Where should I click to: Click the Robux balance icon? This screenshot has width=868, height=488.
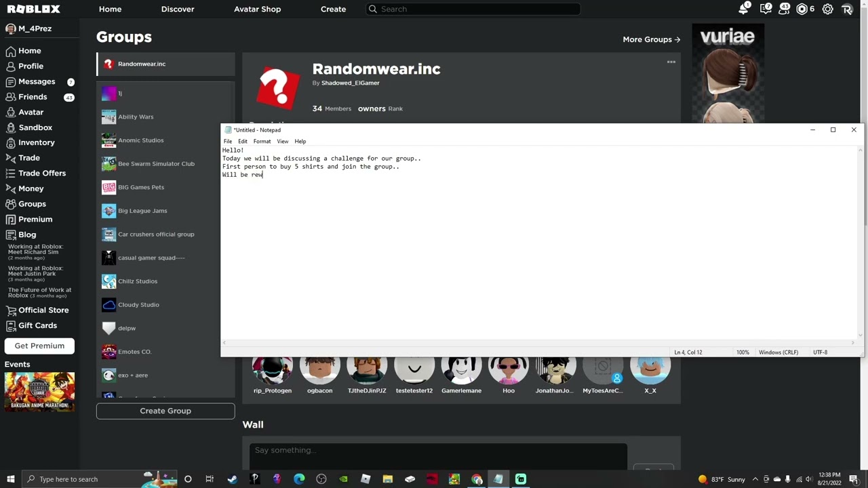[802, 9]
